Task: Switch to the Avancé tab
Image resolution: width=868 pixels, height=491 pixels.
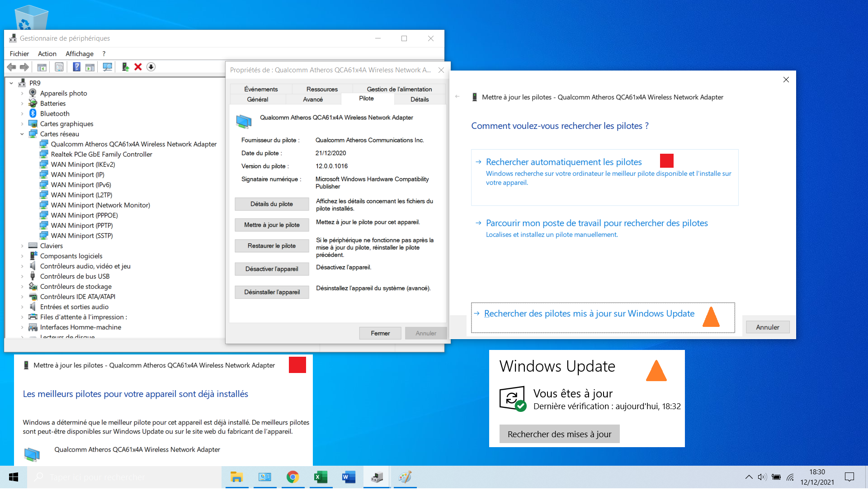Action: pos(313,99)
